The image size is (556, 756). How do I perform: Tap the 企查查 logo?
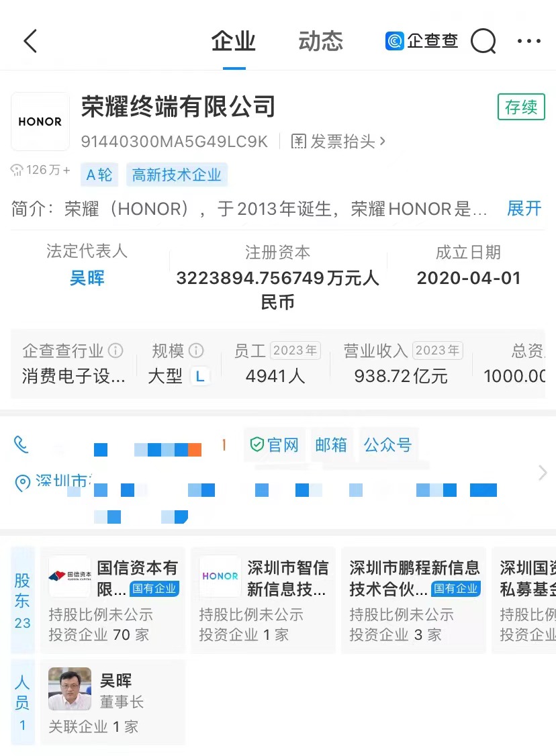[422, 41]
